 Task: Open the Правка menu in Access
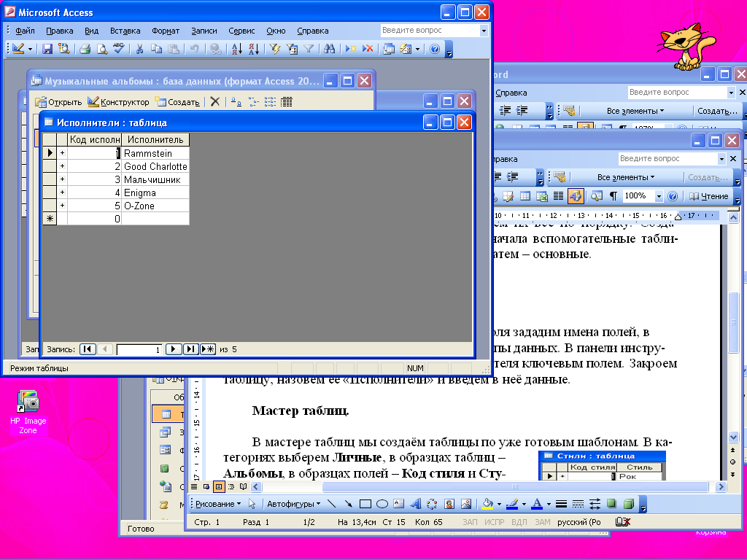[x=60, y=31]
